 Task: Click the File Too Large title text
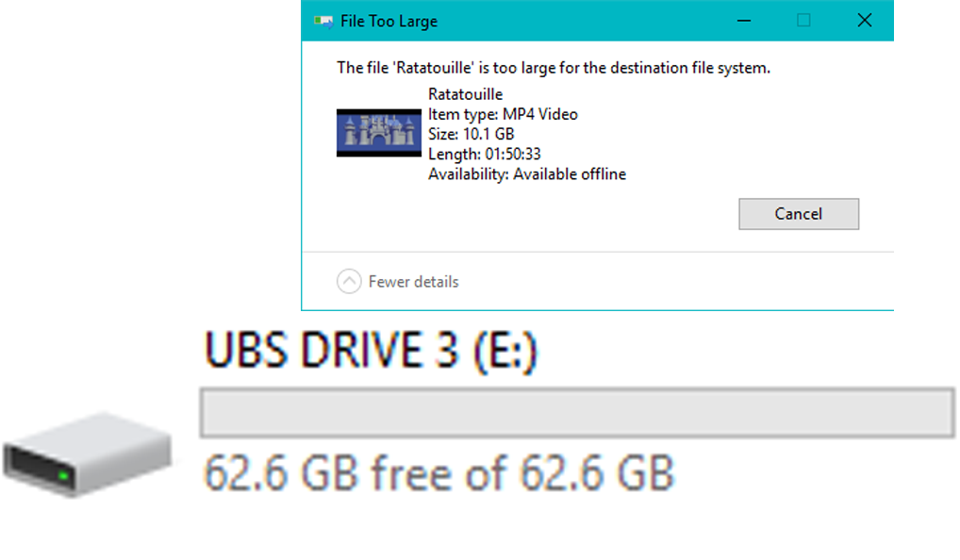(389, 22)
